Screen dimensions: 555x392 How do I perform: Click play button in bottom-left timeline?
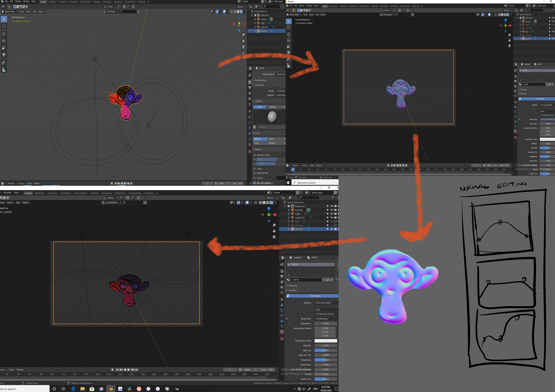(x=129, y=370)
